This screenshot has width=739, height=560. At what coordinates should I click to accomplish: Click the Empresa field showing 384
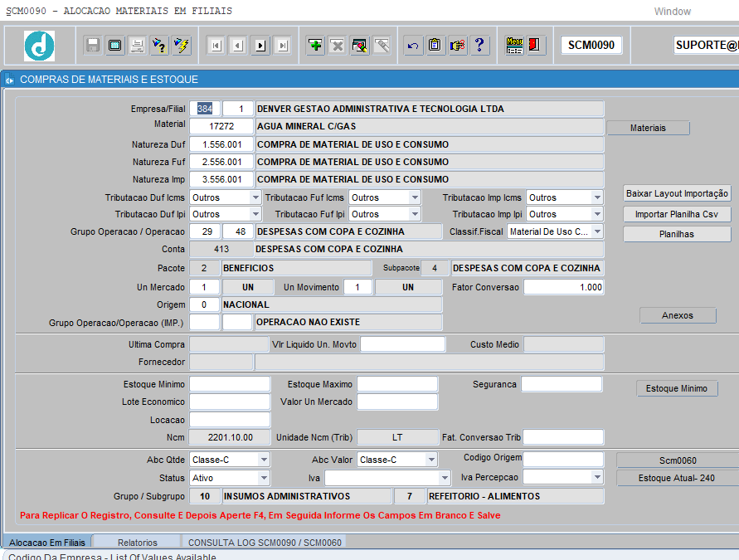click(x=205, y=109)
